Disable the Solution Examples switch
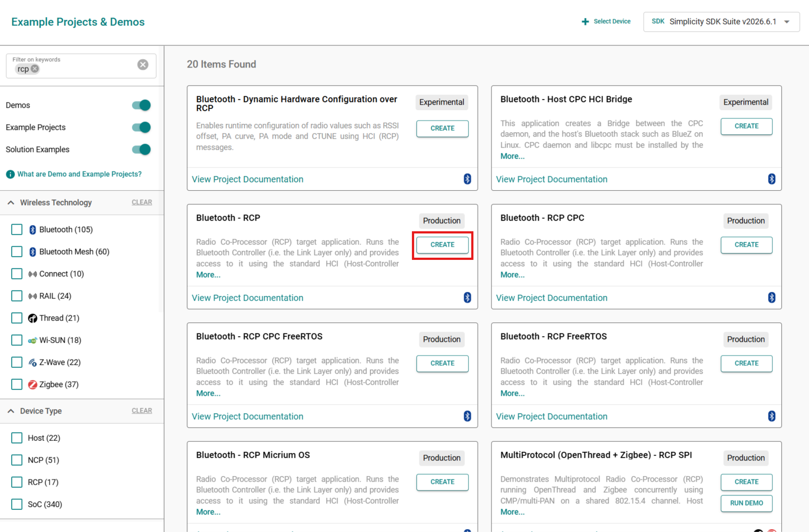809x532 pixels. click(142, 149)
